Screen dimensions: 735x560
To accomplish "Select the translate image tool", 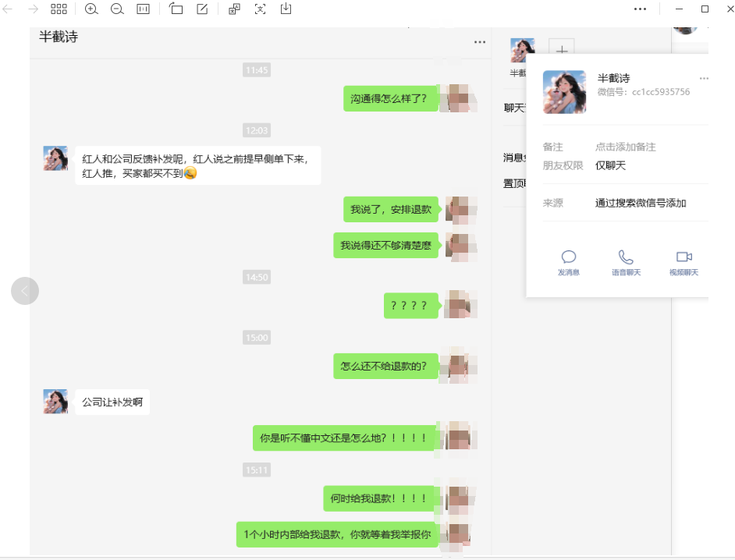I will (x=234, y=9).
